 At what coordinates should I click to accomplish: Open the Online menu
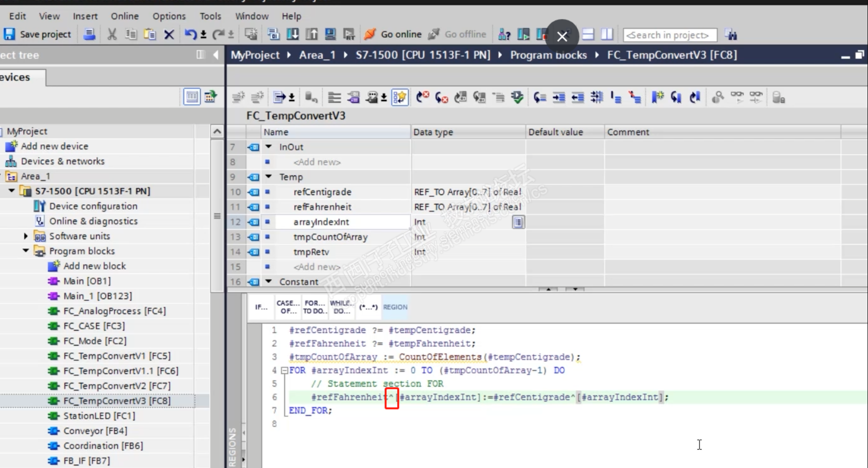click(124, 16)
